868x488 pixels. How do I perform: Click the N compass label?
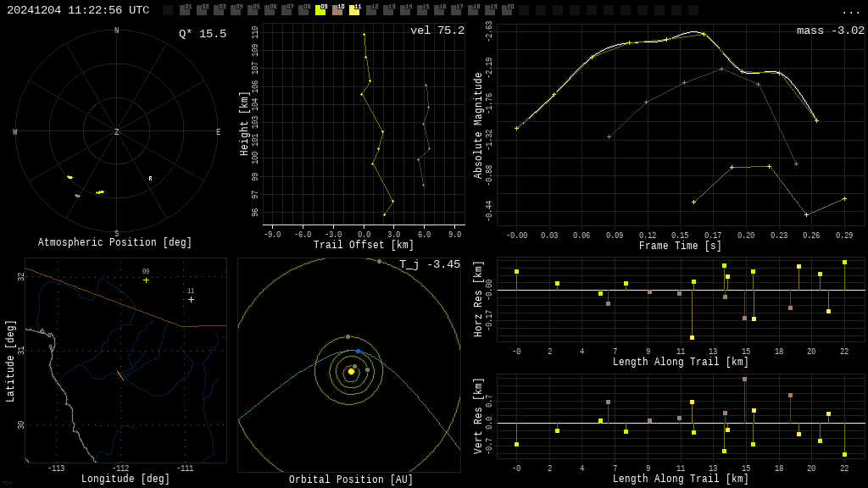(116, 30)
